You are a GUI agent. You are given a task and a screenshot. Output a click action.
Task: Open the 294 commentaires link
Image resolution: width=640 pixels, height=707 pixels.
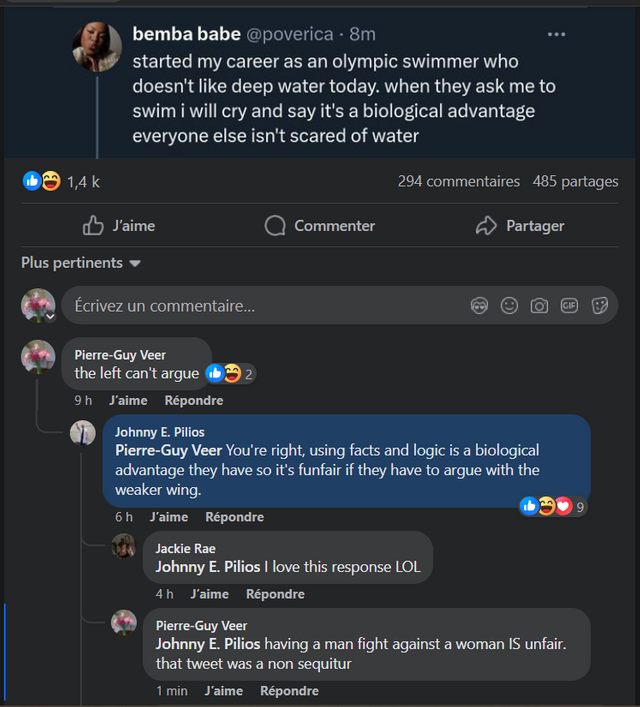pyautogui.click(x=458, y=181)
